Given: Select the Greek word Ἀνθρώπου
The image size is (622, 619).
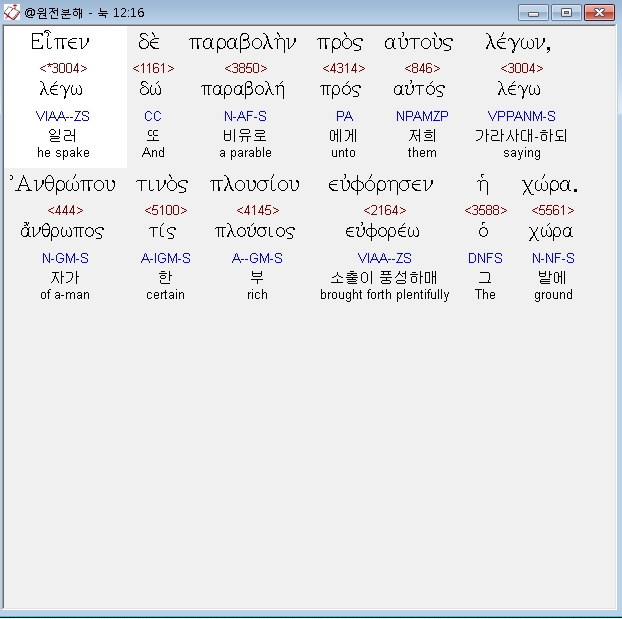Looking at the screenshot, I should click(x=63, y=184).
